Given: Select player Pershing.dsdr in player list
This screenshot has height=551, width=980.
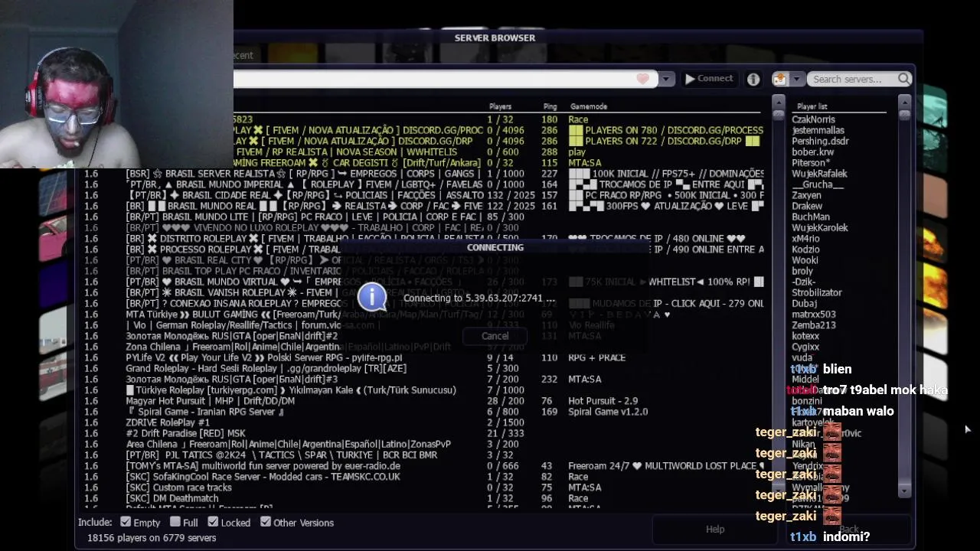Looking at the screenshot, I should pyautogui.click(x=820, y=141).
